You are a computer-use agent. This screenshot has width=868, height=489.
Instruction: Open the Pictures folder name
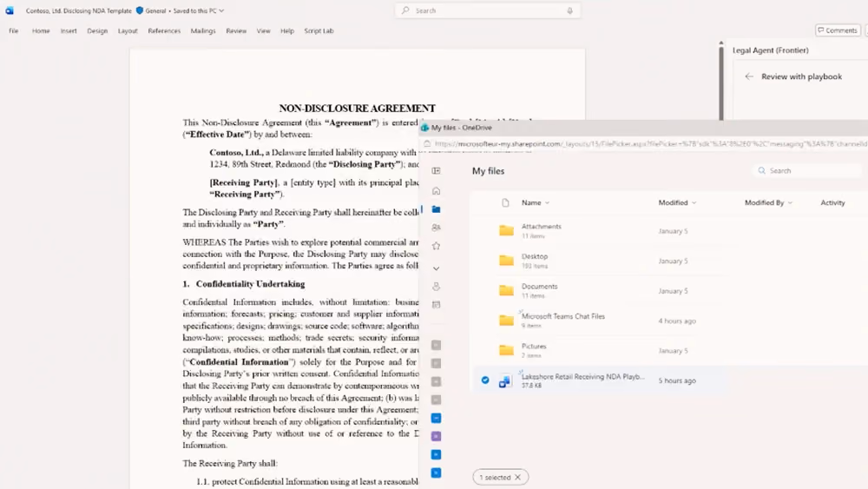coord(534,346)
